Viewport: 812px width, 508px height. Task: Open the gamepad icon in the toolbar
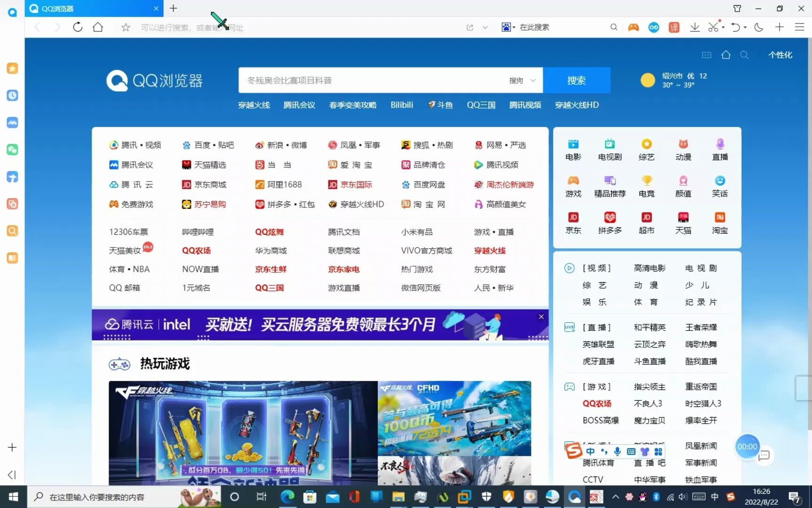[x=633, y=27]
